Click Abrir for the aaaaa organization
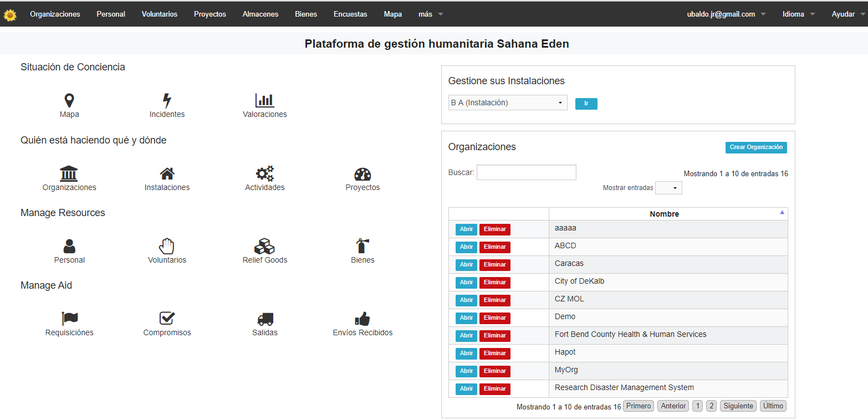Screen dimensions: 868x420 [x=466, y=229]
